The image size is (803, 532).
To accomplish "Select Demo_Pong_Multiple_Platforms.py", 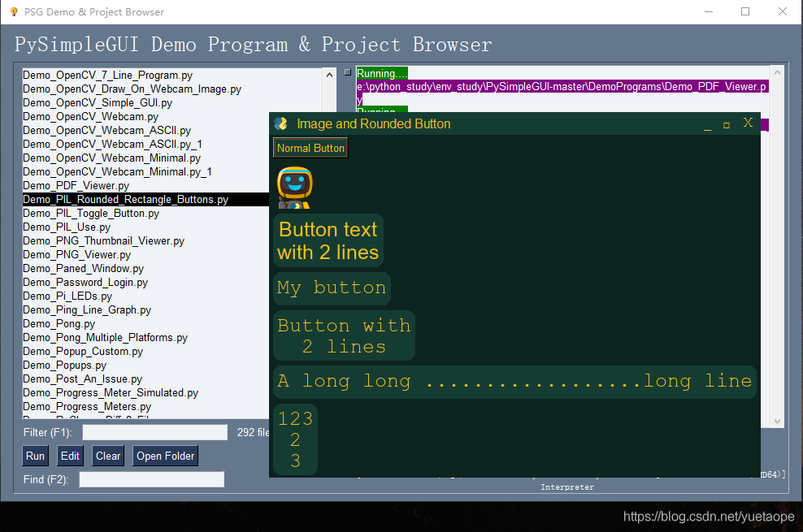I will point(105,338).
